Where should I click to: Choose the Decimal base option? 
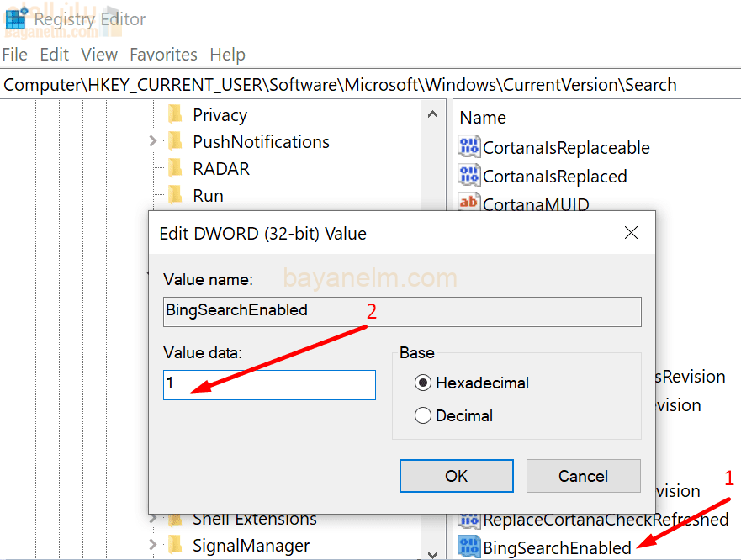(423, 415)
